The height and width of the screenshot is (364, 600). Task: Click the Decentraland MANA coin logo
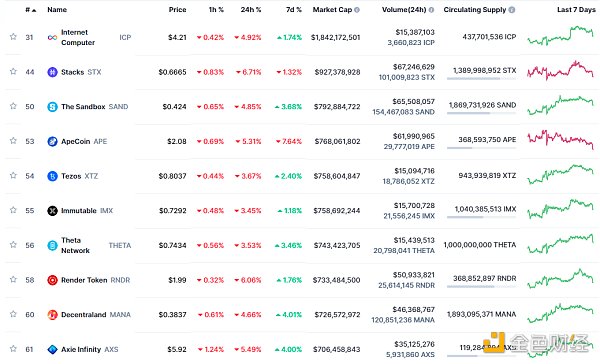(52, 315)
